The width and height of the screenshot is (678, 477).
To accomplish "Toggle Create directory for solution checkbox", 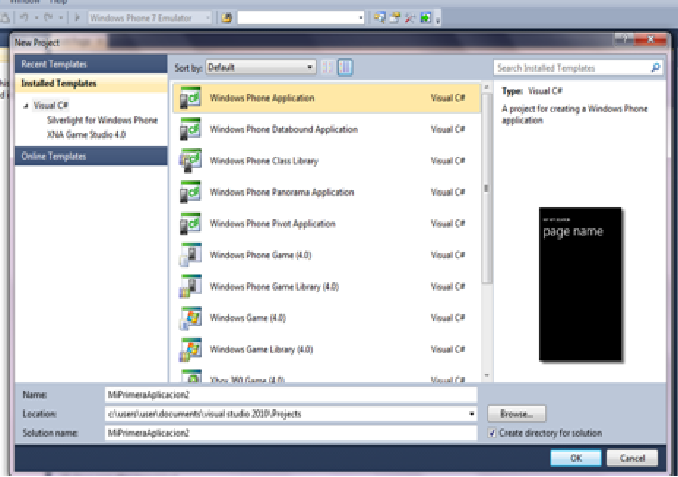I will 491,433.
